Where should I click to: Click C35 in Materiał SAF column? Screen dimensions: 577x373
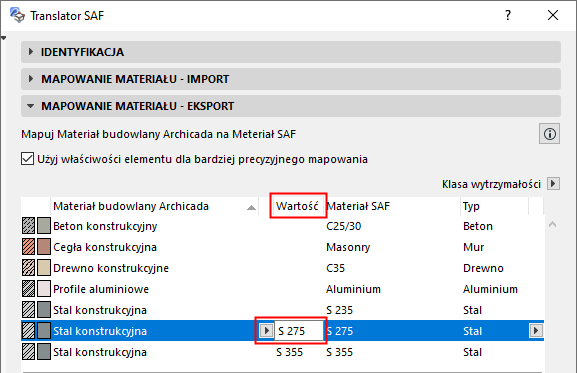click(336, 268)
